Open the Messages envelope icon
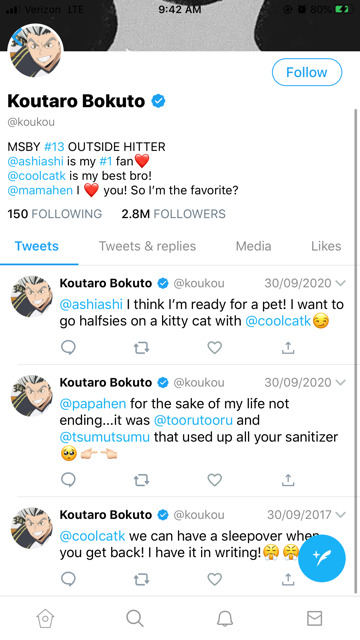 click(314, 618)
